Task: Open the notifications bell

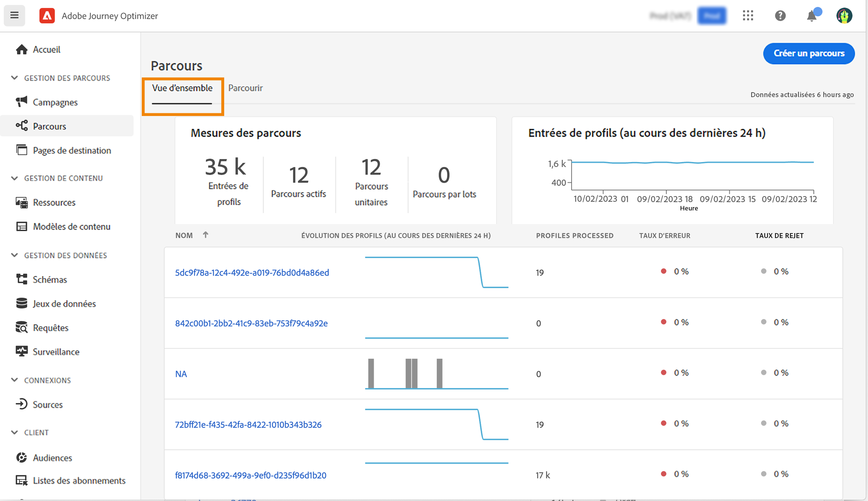Action: [x=812, y=16]
